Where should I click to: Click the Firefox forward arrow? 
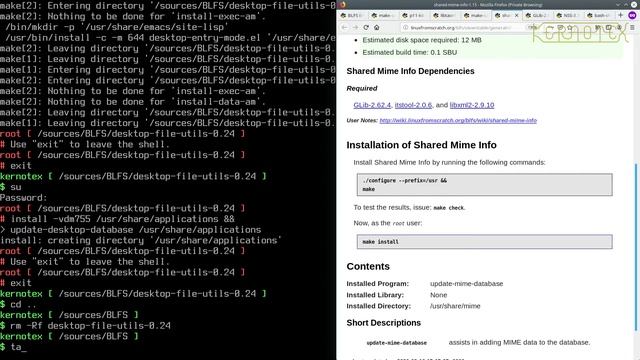click(x=355, y=27)
